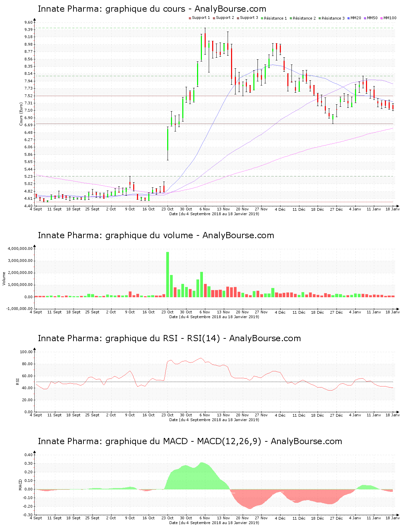The height and width of the screenshot is (532, 412).
Task: Click the 'Cours (Euro)' y-axis title
Action: 21,114
